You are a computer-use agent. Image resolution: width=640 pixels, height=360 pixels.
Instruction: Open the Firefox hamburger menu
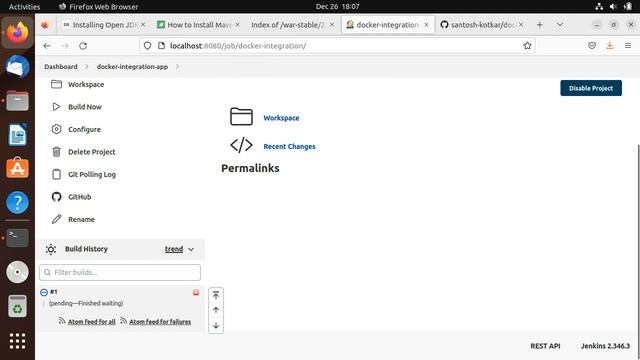tap(628, 46)
